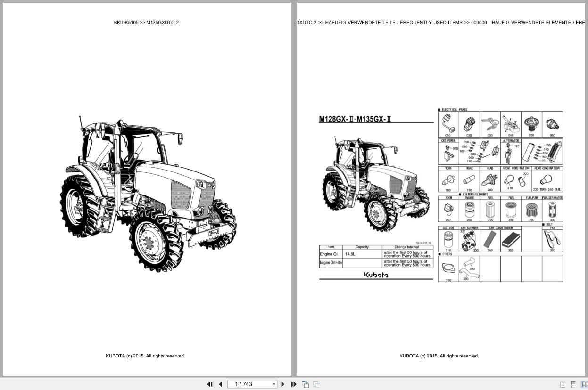Click the Engine Oil table row
This screenshot has height=390, width=588.
point(375,254)
